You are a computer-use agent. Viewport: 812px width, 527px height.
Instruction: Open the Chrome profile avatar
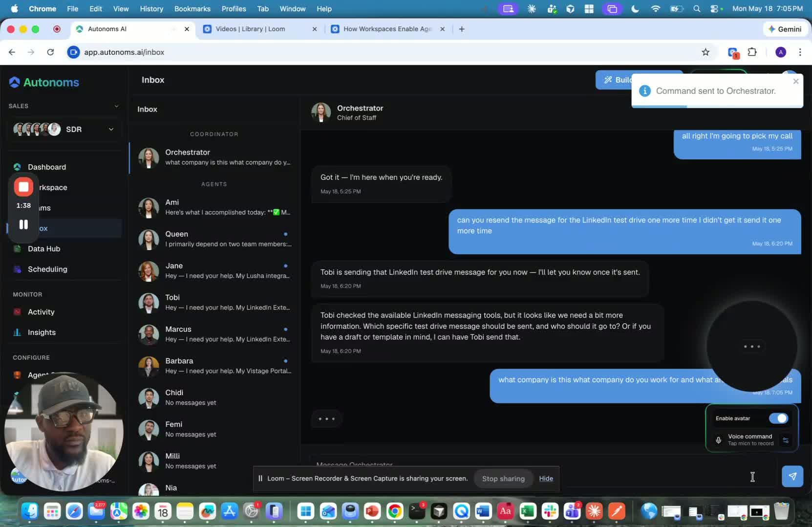point(781,52)
